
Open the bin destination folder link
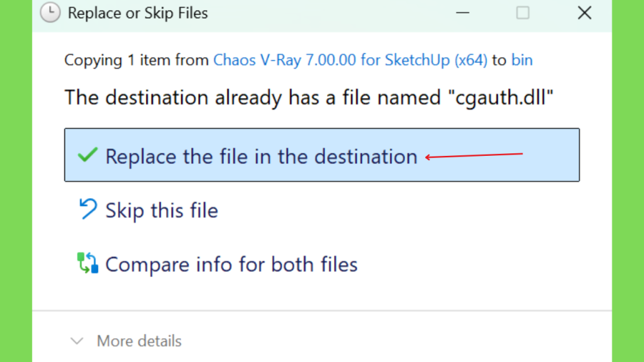pyautogui.click(x=521, y=60)
